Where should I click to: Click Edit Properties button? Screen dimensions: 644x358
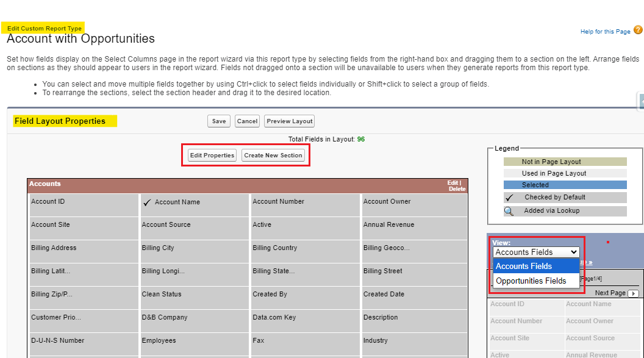pos(212,156)
